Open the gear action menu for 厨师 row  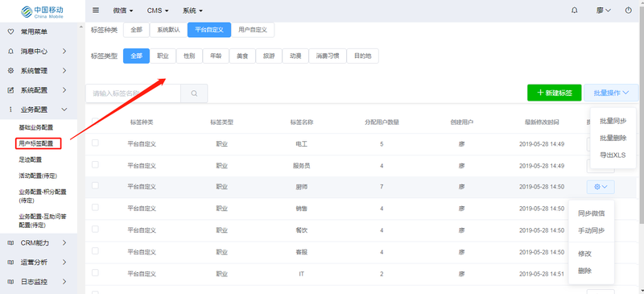tap(601, 187)
